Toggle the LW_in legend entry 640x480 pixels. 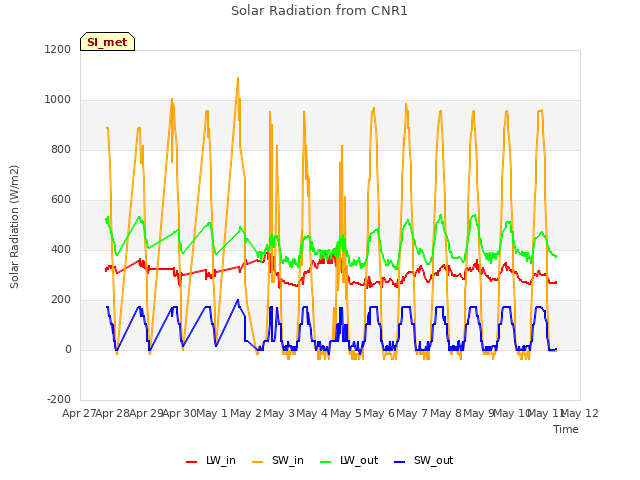click(211, 460)
